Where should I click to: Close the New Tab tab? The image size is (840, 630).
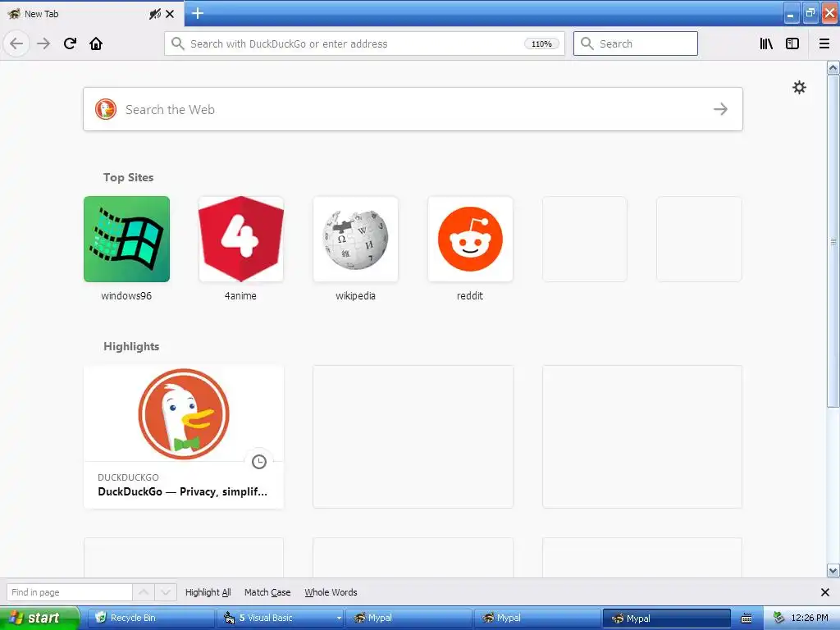pos(170,14)
